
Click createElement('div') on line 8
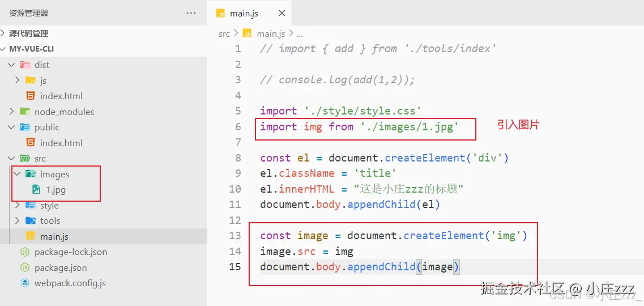point(447,158)
